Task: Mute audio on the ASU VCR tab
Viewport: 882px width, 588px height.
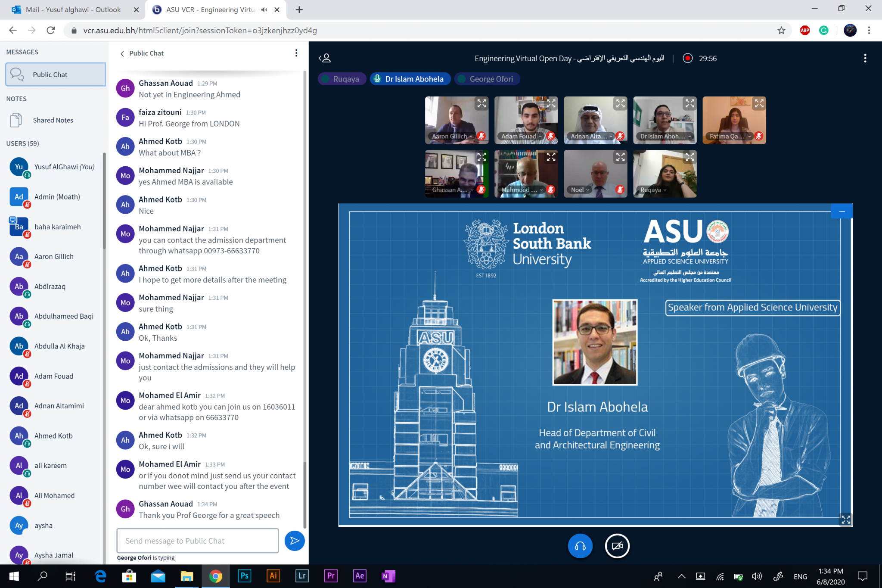Action: tap(264, 9)
